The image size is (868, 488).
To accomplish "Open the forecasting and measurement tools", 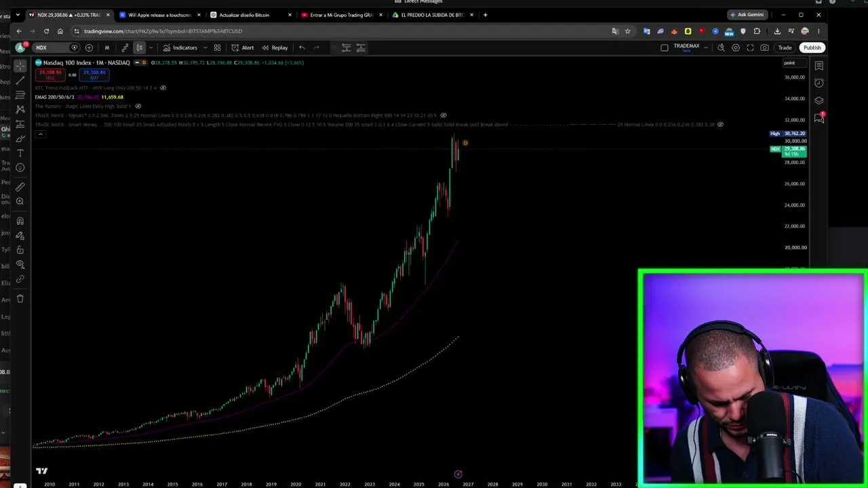I will [x=20, y=124].
